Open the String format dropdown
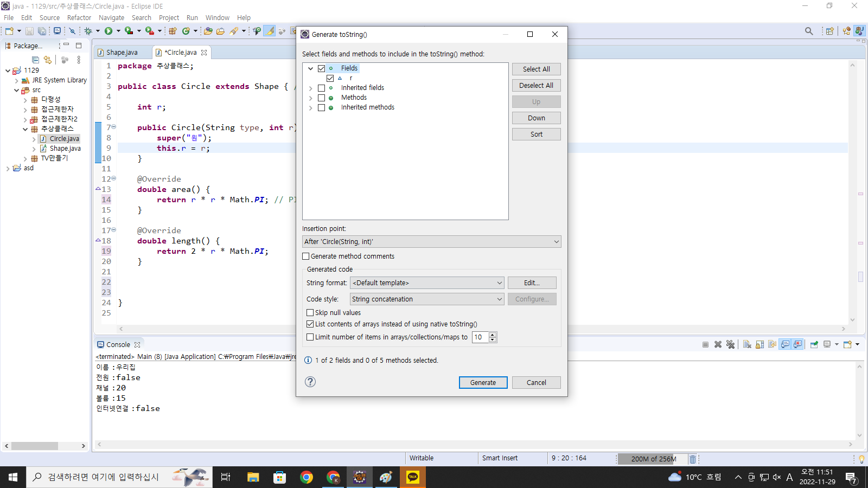The width and height of the screenshot is (868, 488). click(x=427, y=283)
